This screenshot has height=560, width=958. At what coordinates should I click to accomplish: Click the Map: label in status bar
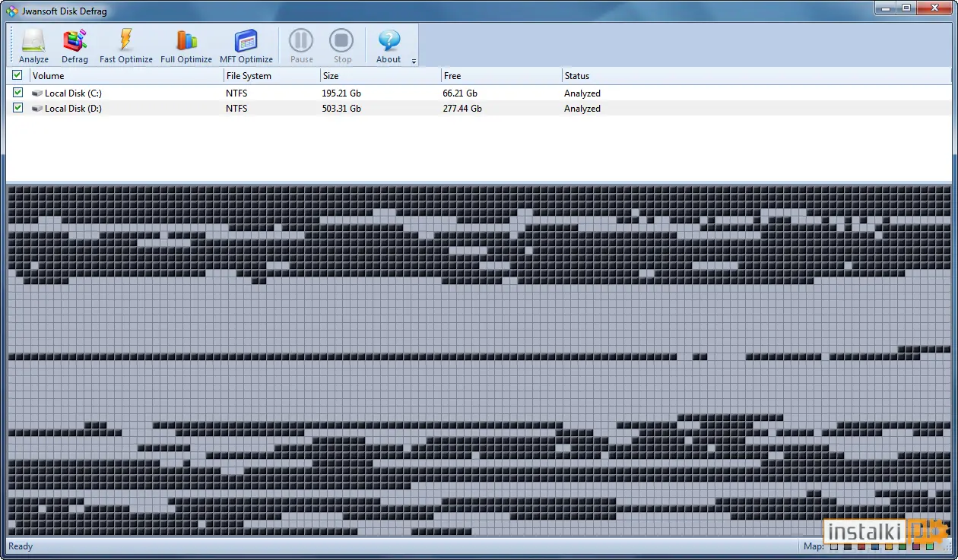[814, 546]
